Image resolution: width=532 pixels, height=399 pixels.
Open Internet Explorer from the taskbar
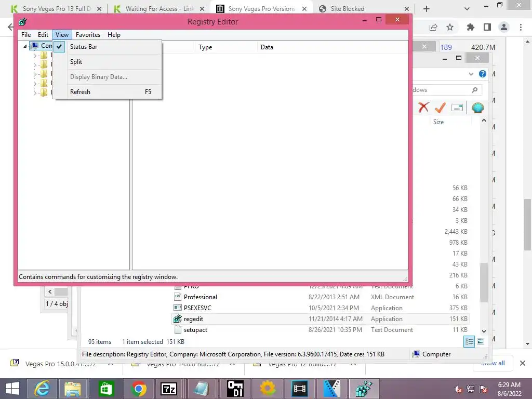pyautogui.click(x=42, y=389)
